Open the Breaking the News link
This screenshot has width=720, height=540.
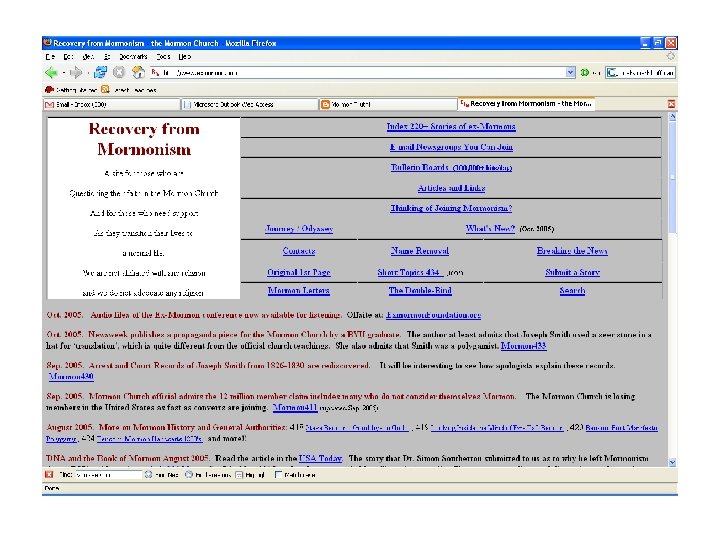pyautogui.click(x=572, y=251)
